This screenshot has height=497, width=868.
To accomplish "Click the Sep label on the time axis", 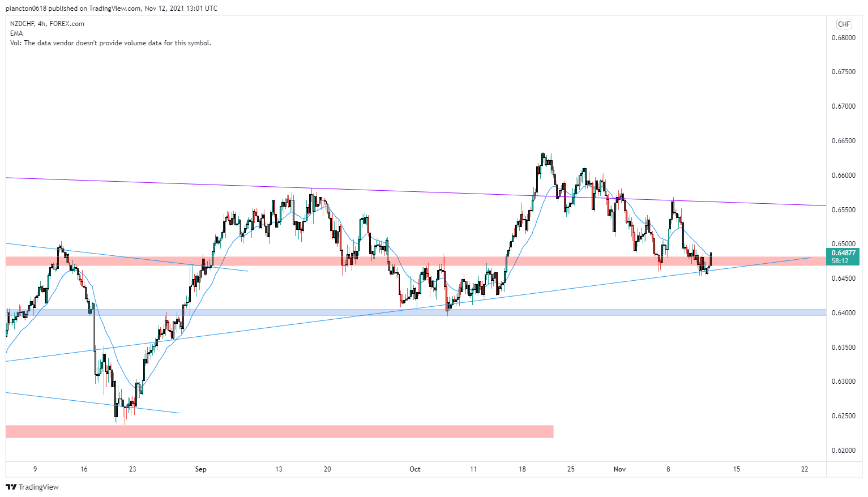I will pos(200,469).
